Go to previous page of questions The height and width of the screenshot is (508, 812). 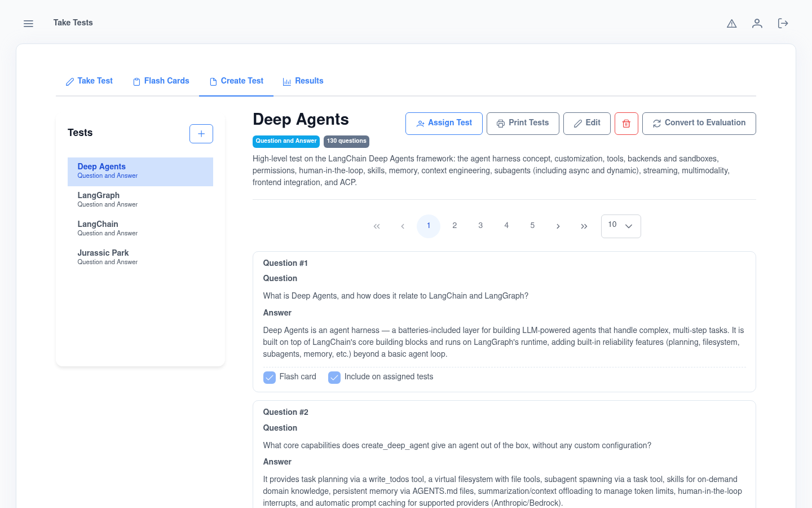403,226
